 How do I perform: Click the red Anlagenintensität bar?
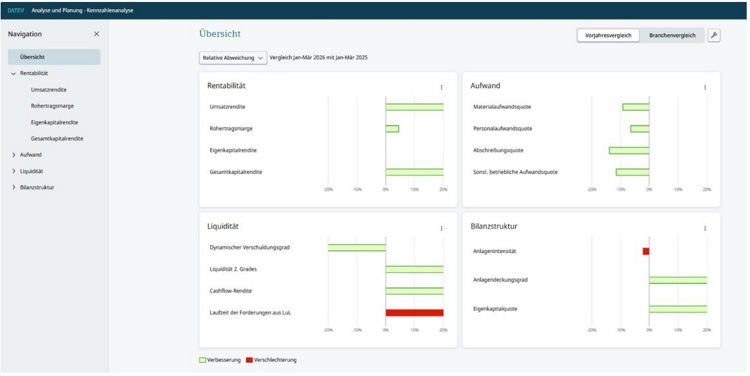646,251
